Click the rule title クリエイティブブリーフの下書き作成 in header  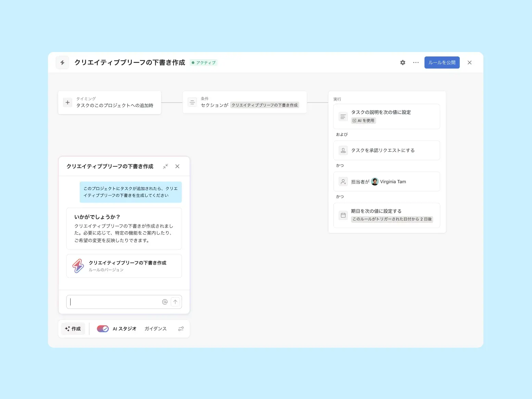[130, 63]
